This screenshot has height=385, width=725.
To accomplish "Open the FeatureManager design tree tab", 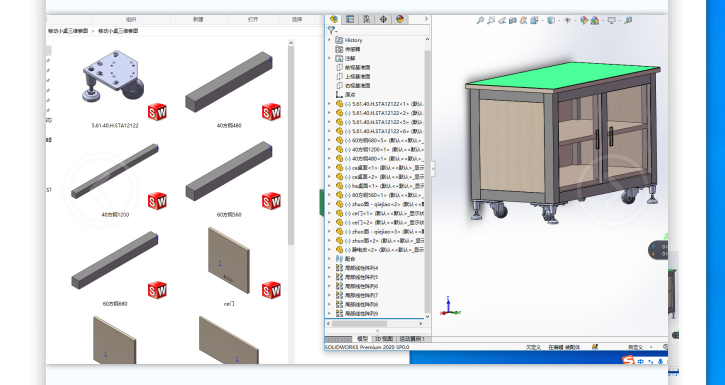I will pos(334,19).
